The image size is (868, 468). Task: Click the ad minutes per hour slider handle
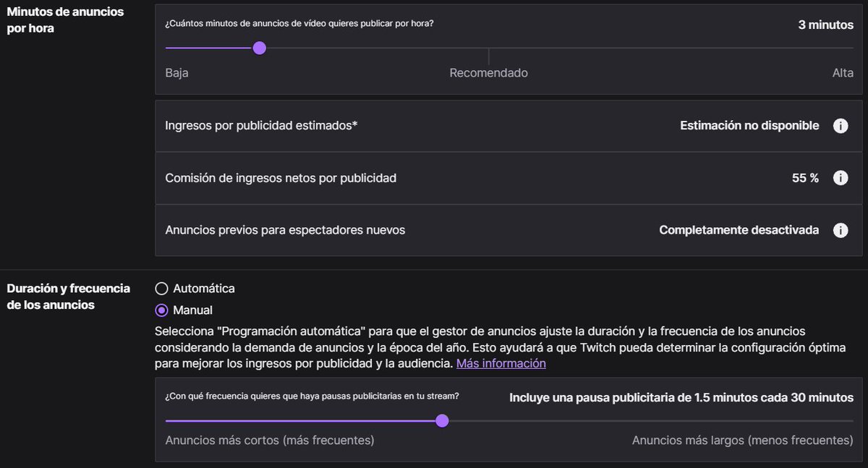tap(260, 48)
